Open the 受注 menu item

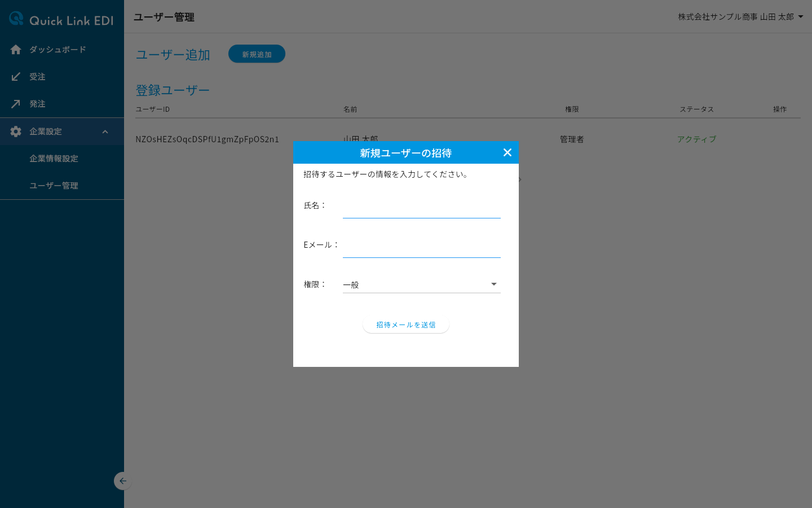click(62, 77)
